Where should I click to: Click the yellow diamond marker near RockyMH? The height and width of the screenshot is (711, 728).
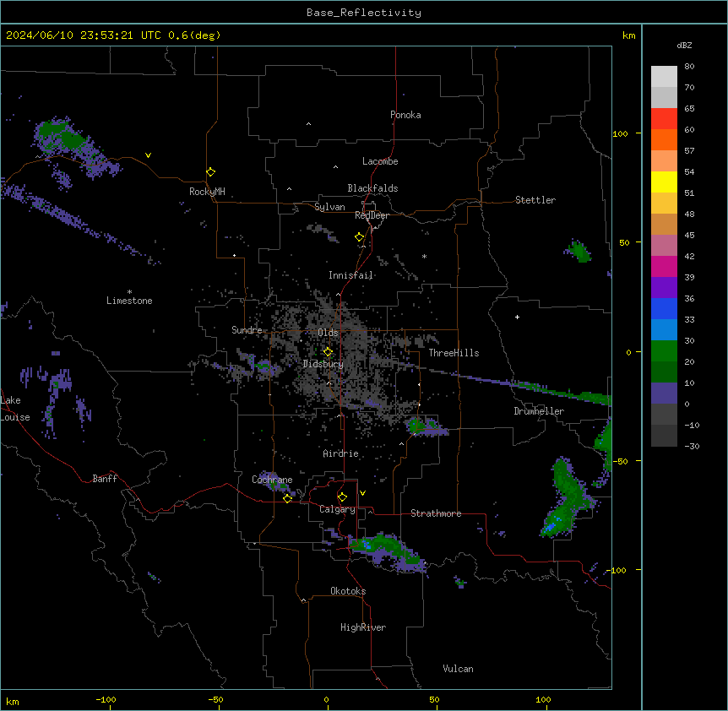pyautogui.click(x=210, y=172)
